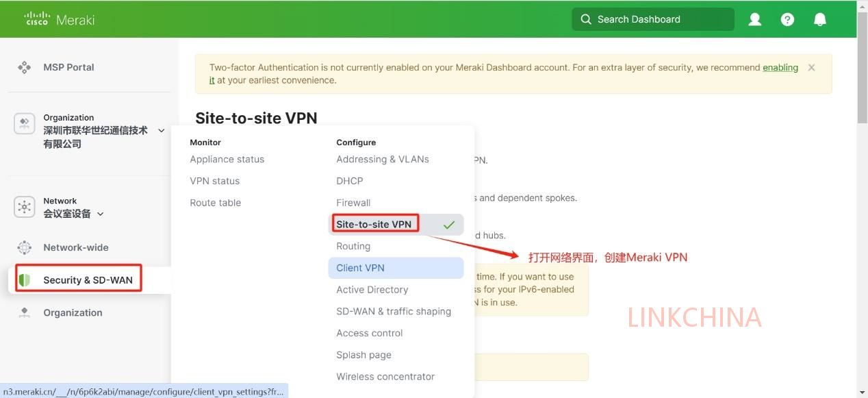868x398 pixels.
Task: Choose Client VPN from Configure menu
Action: point(396,268)
